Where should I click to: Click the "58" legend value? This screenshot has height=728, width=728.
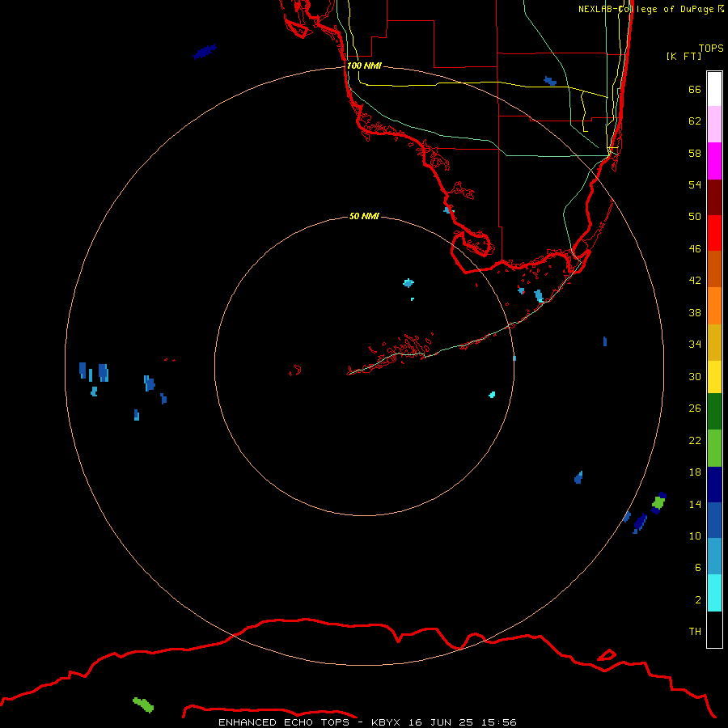pos(695,153)
